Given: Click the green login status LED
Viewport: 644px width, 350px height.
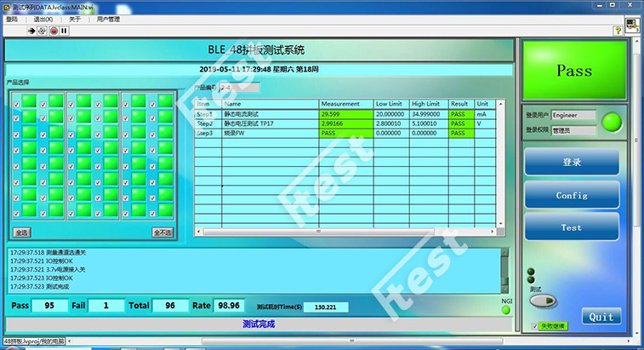Looking at the screenshot, I should (x=611, y=123).
